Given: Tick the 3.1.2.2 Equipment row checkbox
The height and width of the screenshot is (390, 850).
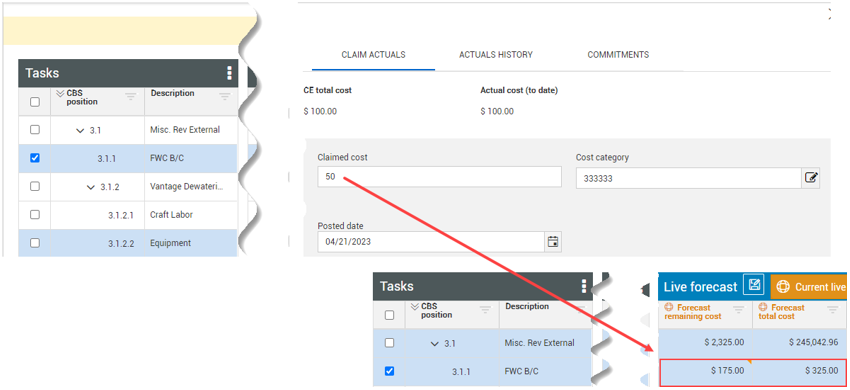Looking at the screenshot, I should (35, 243).
